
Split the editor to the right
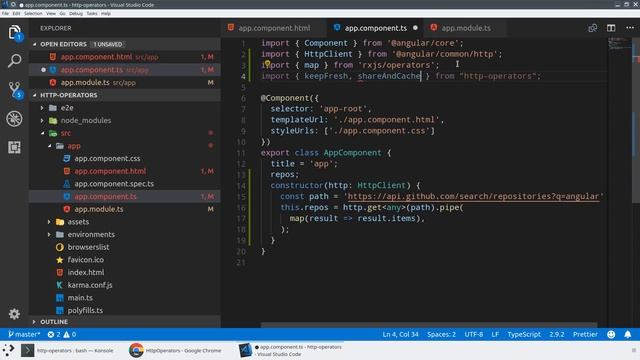pyautogui.click(x=611, y=28)
